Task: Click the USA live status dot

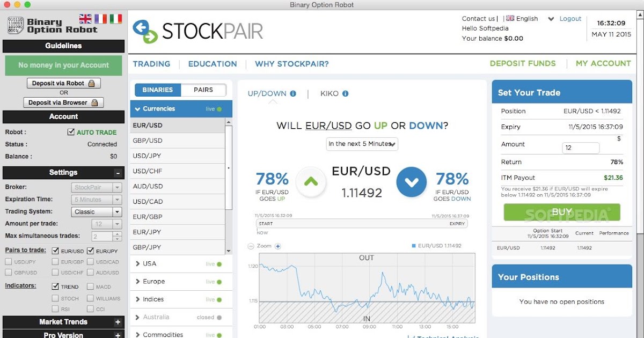Action: click(219, 264)
